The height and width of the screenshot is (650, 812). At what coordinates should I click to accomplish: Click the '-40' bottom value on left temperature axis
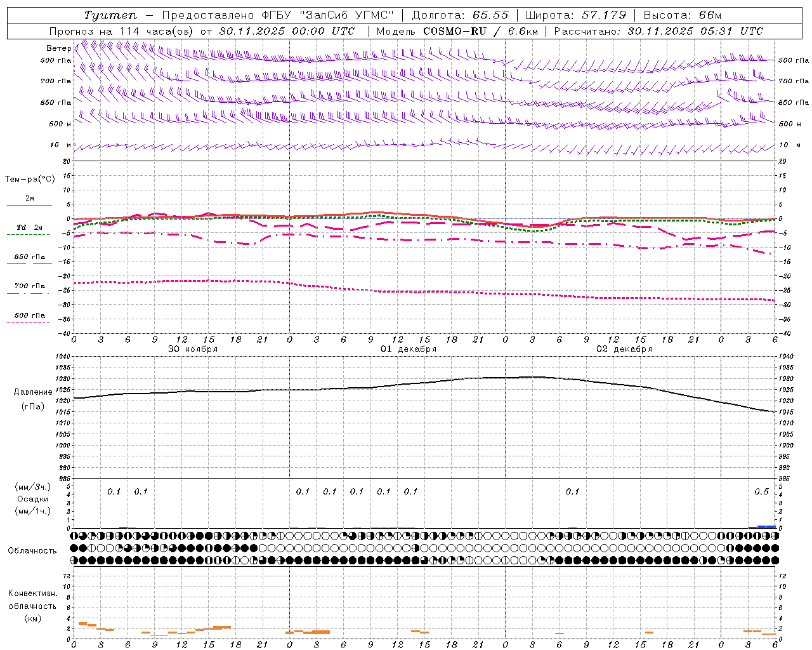coord(65,333)
